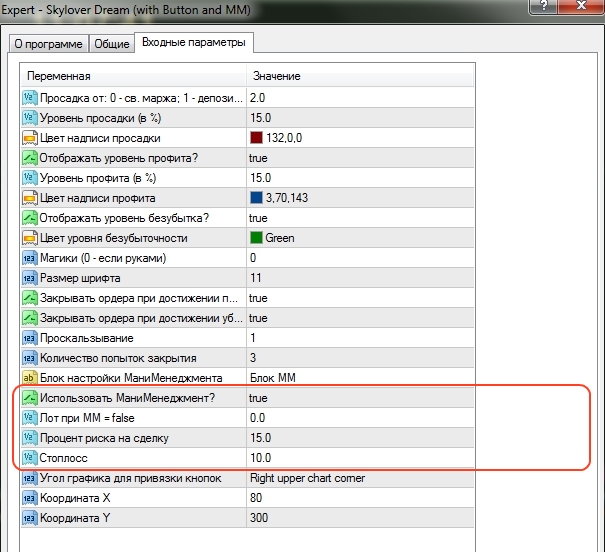Screen dimensions: 605x552
Task: Click the ab icon of 'Блок настройки МаниМенеджмента'
Action: coord(30,378)
